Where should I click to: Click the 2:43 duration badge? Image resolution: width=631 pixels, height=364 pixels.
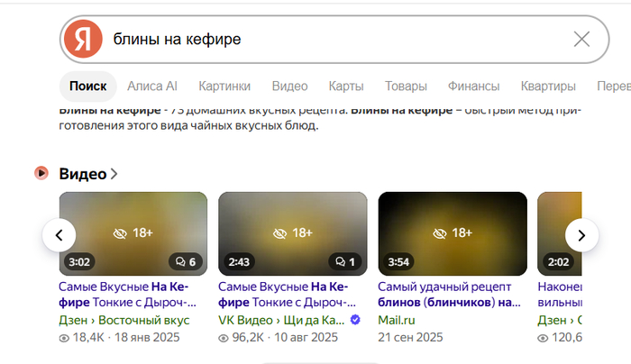coord(239,262)
